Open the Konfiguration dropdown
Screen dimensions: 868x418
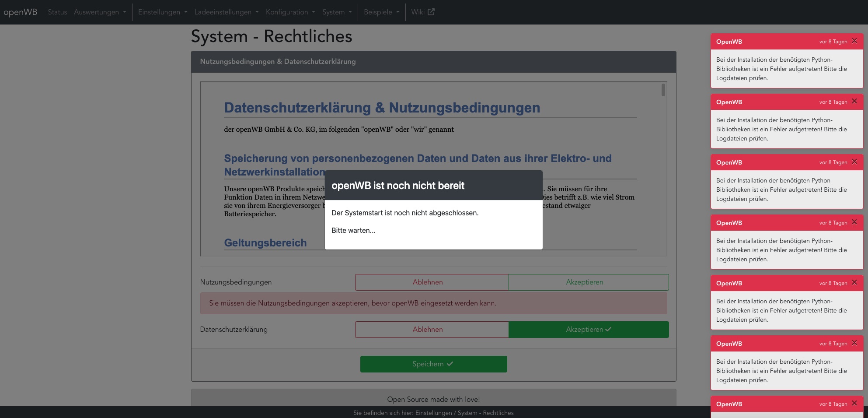click(290, 12)
